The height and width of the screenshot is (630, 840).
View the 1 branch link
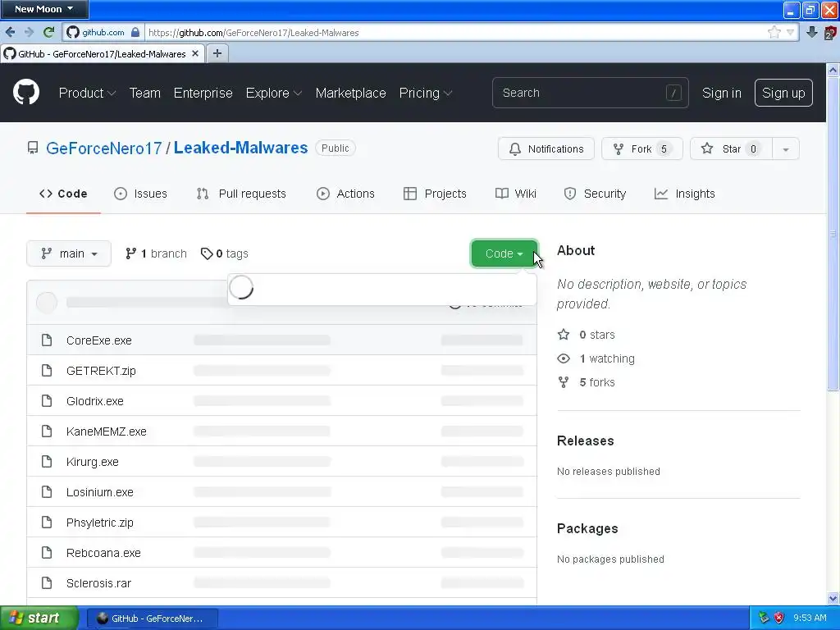click(x=156, y=253)
